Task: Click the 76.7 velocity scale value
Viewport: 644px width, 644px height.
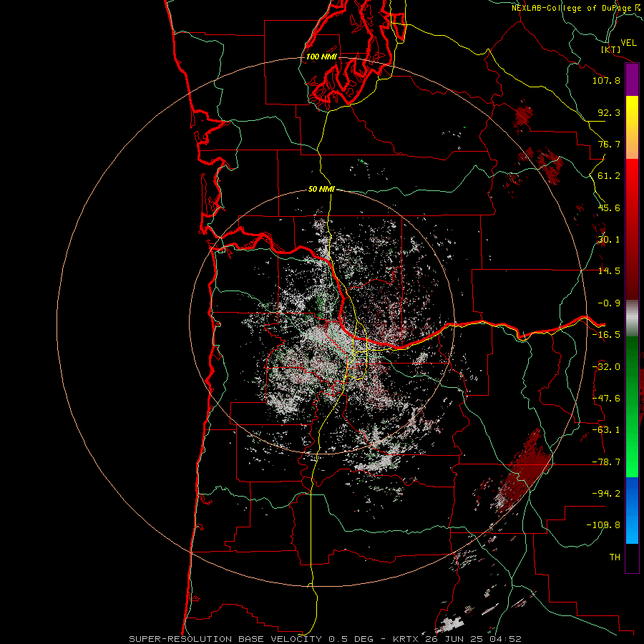Action: point(609,144)
